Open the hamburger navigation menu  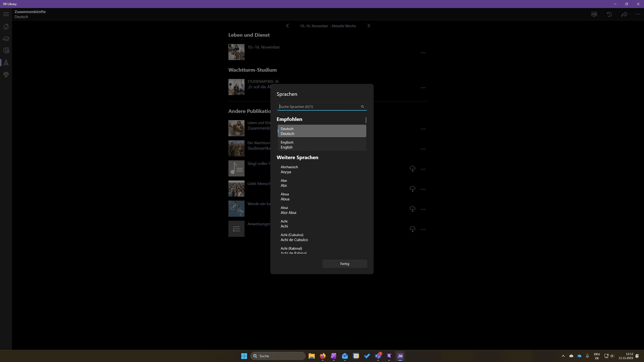[x=6, y=14]
